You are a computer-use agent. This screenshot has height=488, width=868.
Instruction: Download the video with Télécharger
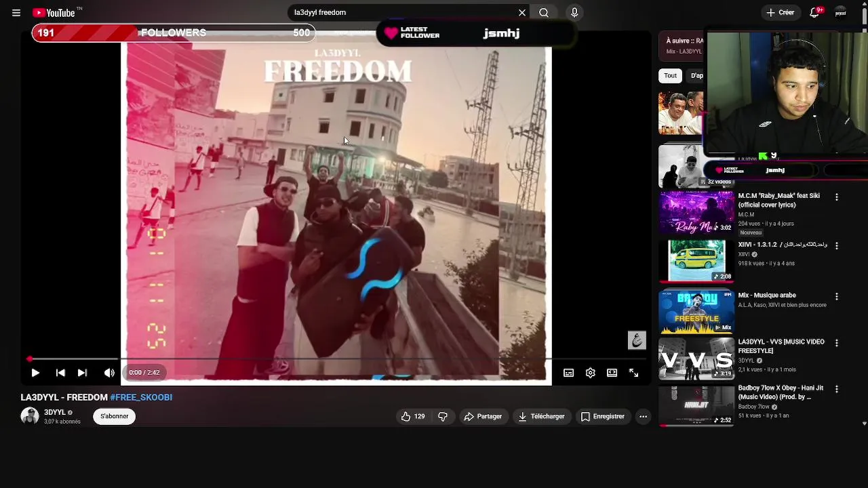541,416
